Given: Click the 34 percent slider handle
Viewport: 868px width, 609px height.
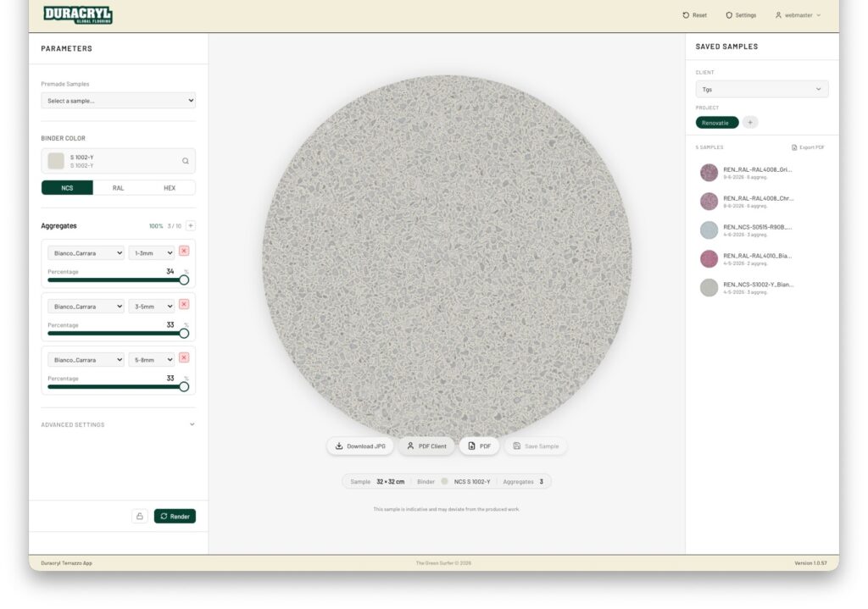Looking at the screenshot, I should 184,280.
